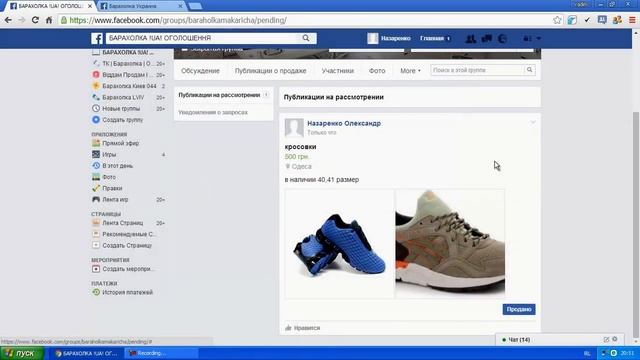The width and height of the screenshot is (640, 360).
Task: Click new message icon in the chat bar
Action: tap(606, 339)
